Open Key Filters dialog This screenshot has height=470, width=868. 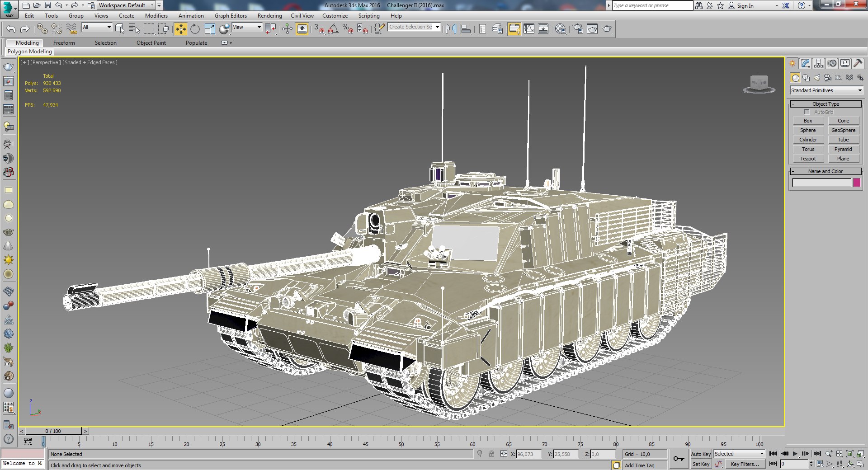point(745,464)
